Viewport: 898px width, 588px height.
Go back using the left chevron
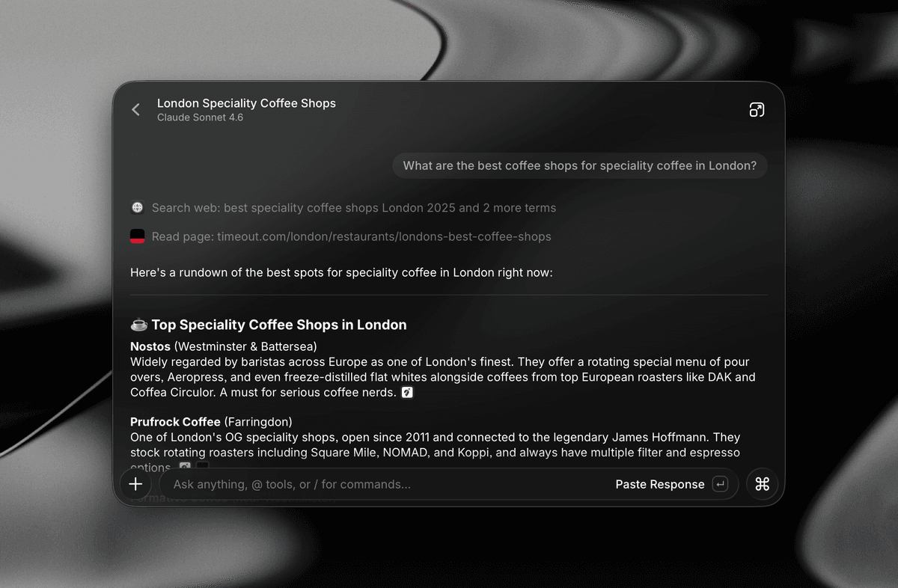click(135, 110)
